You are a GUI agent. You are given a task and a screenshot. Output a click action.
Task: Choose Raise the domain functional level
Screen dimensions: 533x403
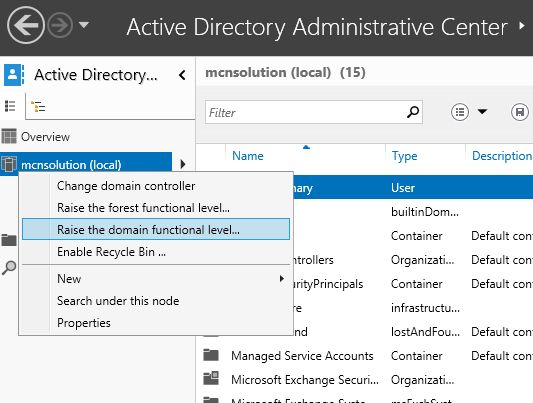click(x=156, y=229)
